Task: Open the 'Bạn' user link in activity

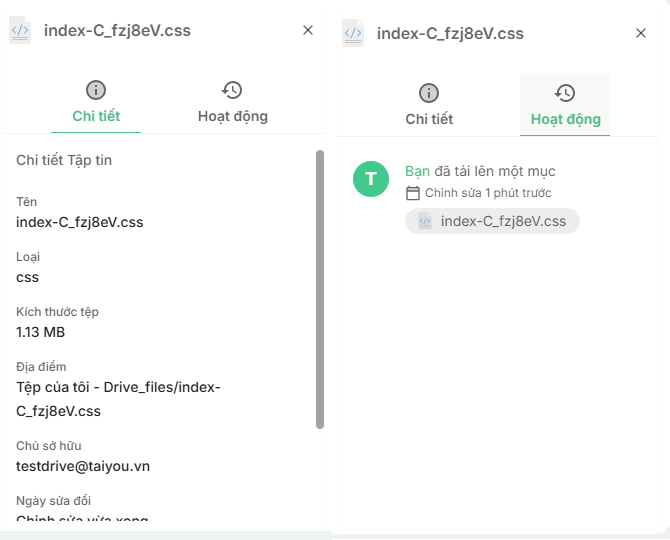Action: pyautogui.click(x=417, y=172)
